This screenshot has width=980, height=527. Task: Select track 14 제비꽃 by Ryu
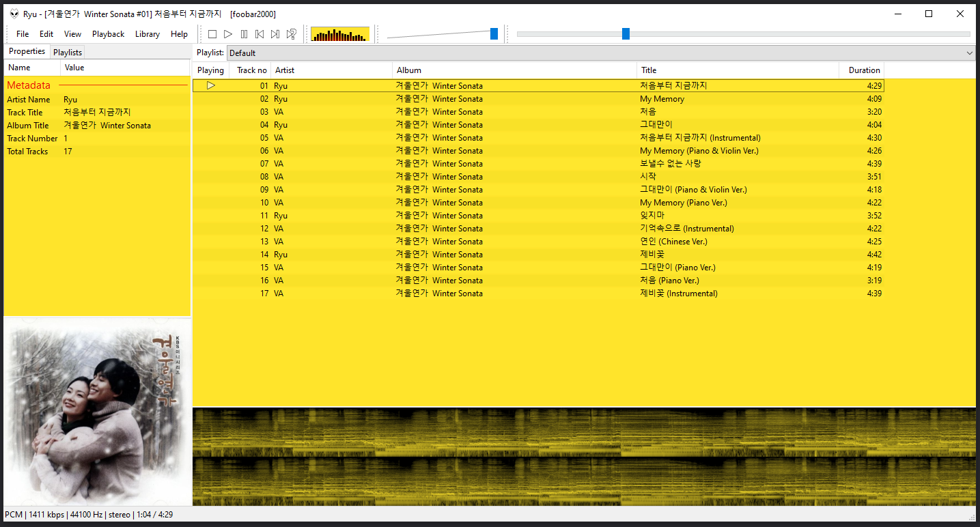[538, 255]
